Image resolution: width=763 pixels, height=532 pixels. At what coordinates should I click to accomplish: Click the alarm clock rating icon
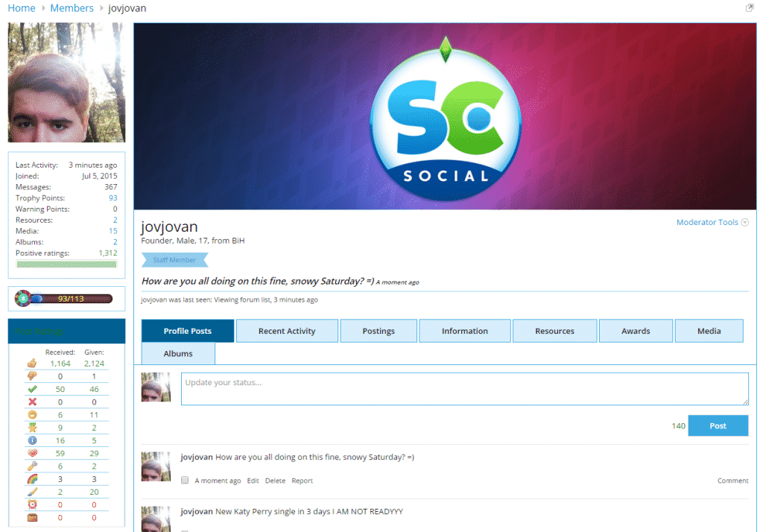pos(32,504)
